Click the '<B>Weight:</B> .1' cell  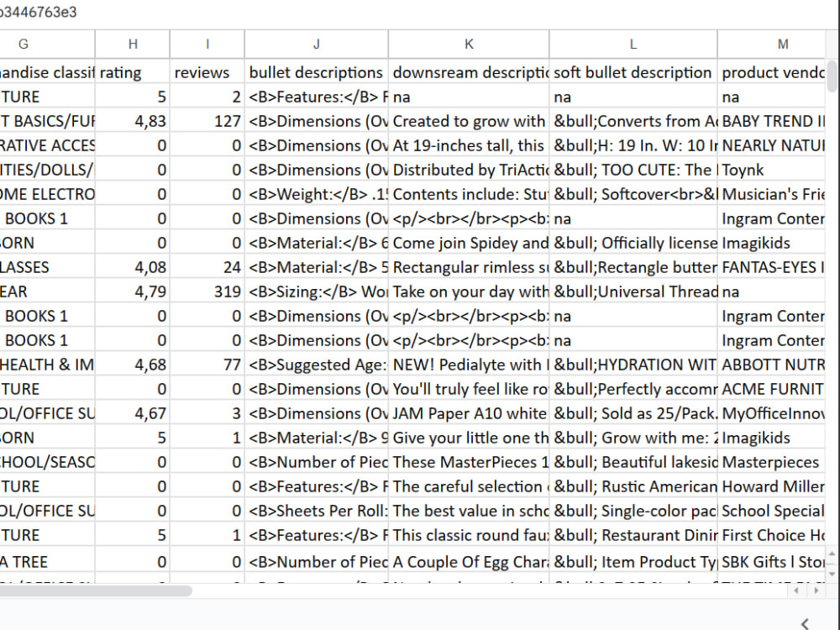click(317, 195)
